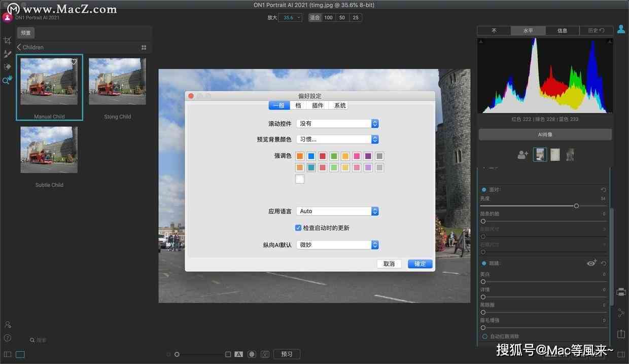Favorite the Manual Child preset heart
The image size is (629, 364).
coord(74,62)
